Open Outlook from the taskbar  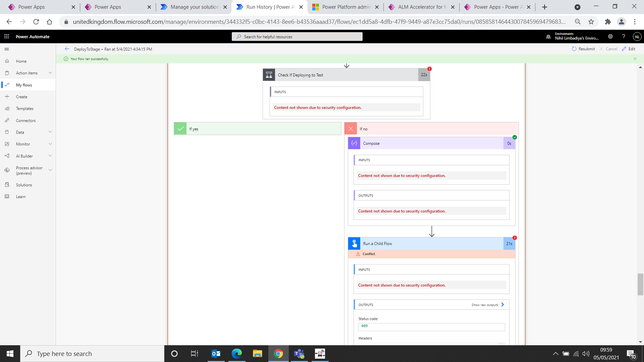[216, 354]
